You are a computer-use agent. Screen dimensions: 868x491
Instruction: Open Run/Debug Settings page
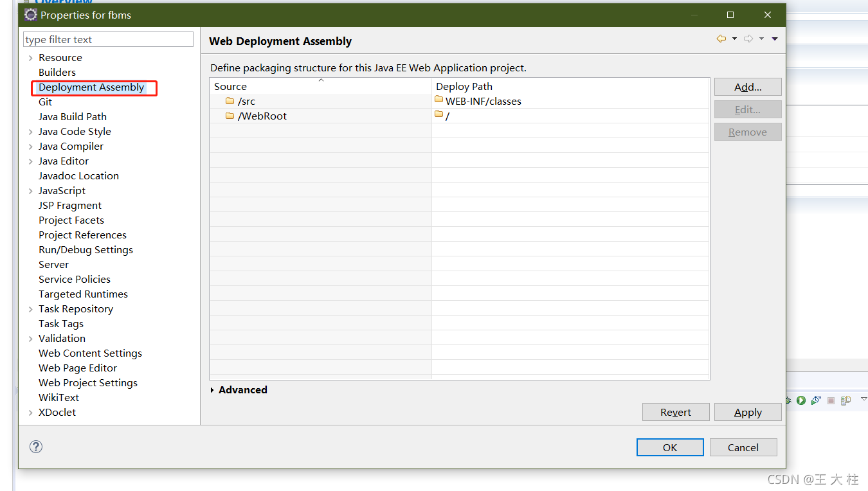point(86,249)
